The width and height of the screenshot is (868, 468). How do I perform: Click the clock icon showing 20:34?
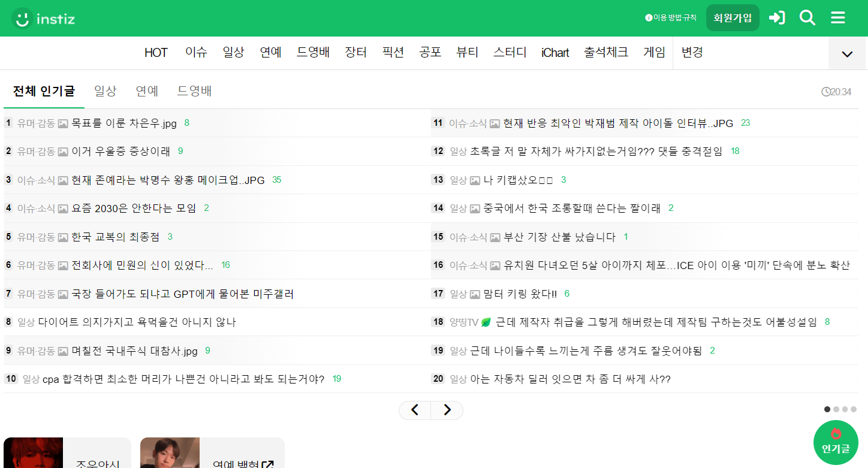(826, 92)
